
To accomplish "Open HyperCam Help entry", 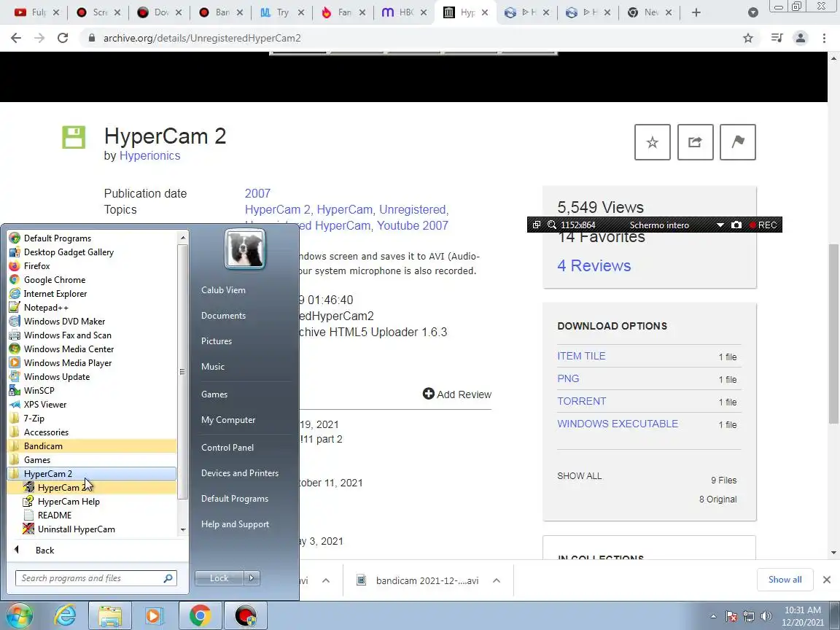I will coord(68,502).
